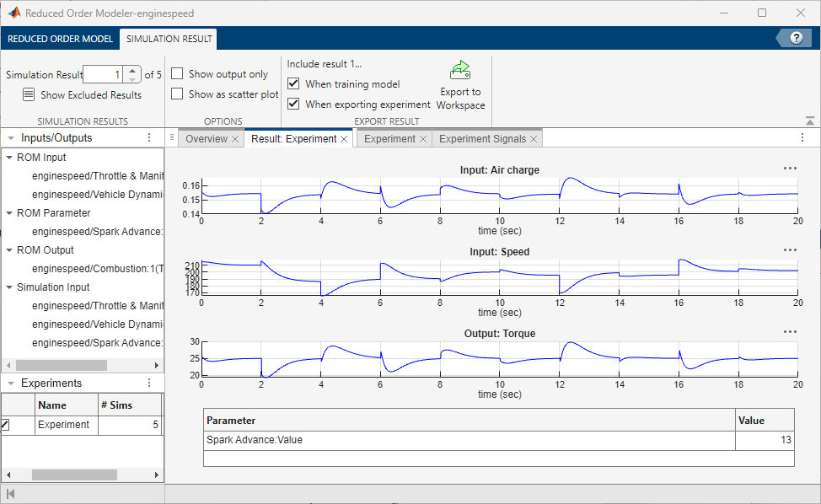The width and height of the screenshot is (821, 504).
Task: Enable Show as scatter plot
Action: (177, 94)
